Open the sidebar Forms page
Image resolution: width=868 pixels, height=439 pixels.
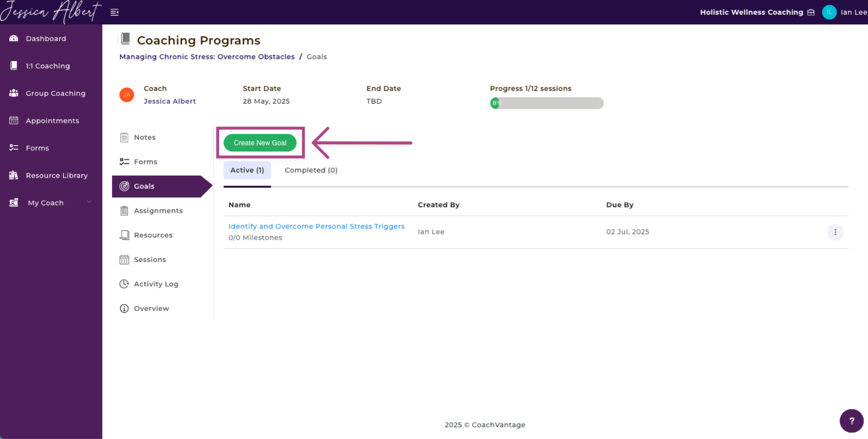coord(37,148)
